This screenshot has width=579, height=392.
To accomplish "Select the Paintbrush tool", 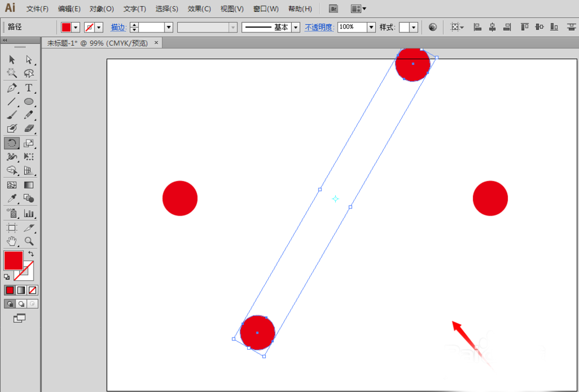I will point(12,115).
